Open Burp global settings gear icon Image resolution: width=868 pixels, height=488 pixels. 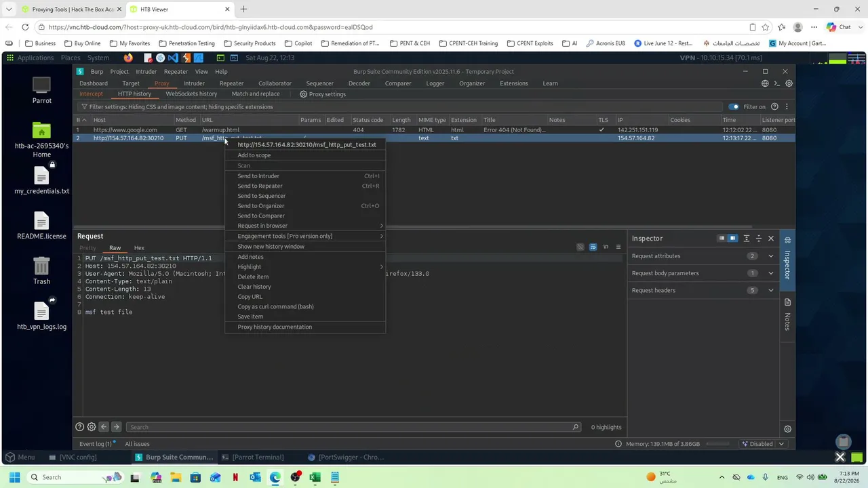pyautogui.click(x=789, y=83)
